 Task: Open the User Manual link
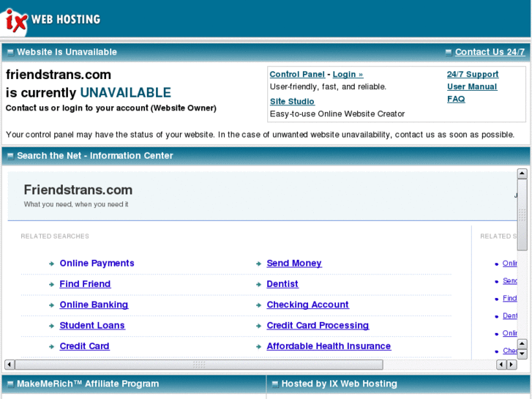472,86
